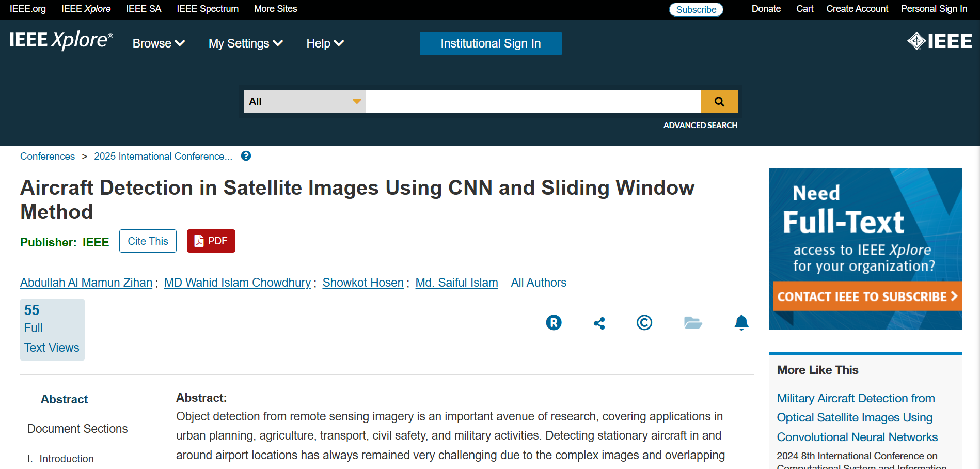Click the breadcrumb help question mark icon
The width and height of the screenshot is (980, 469).
(x=246, y=156)
